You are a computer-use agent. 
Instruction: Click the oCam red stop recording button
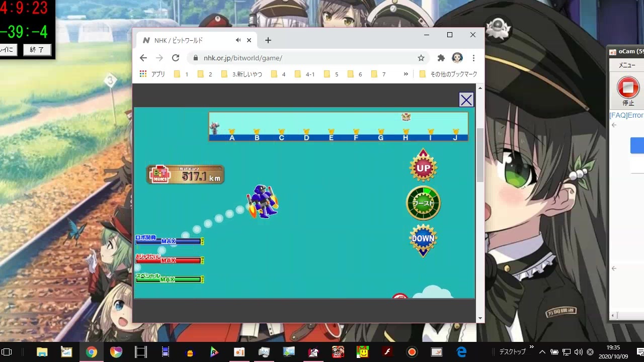[x=628, y=87]
